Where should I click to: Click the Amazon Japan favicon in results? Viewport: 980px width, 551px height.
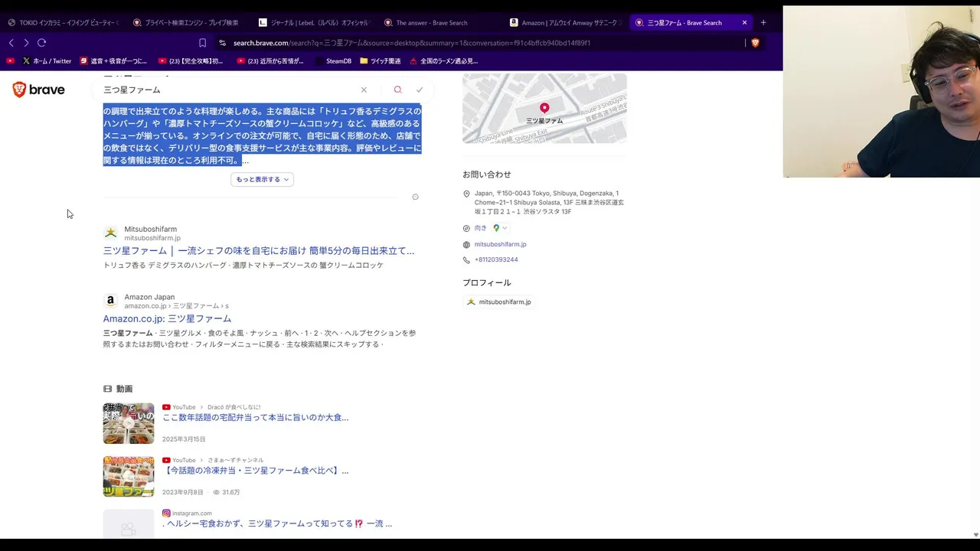click(110, 301)
